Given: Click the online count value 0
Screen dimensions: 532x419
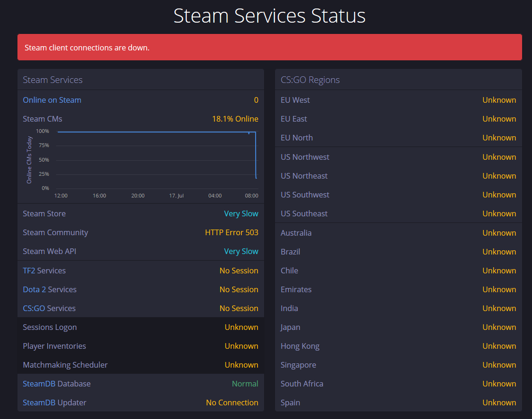Looking at the screenshot, I should click(x=256, y=100).
